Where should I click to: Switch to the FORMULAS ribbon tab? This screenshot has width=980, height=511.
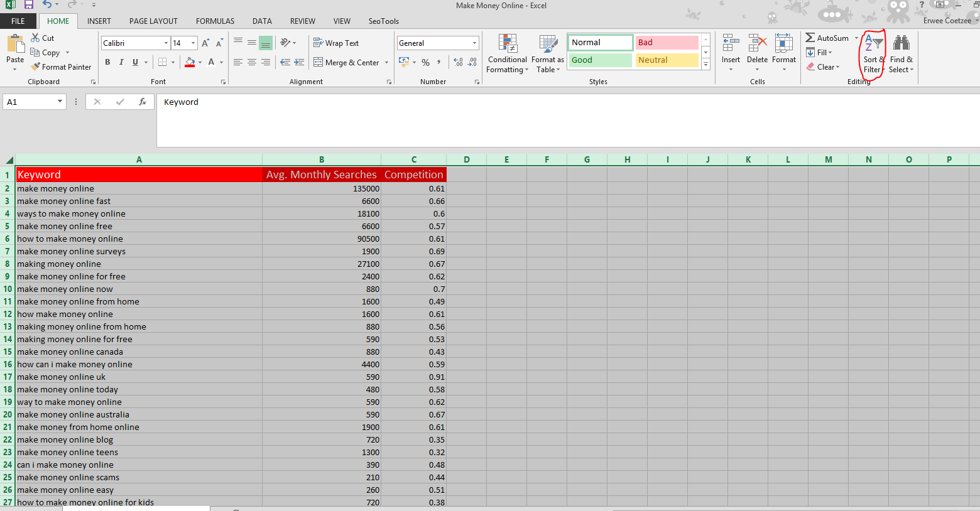tap(215, 21)
